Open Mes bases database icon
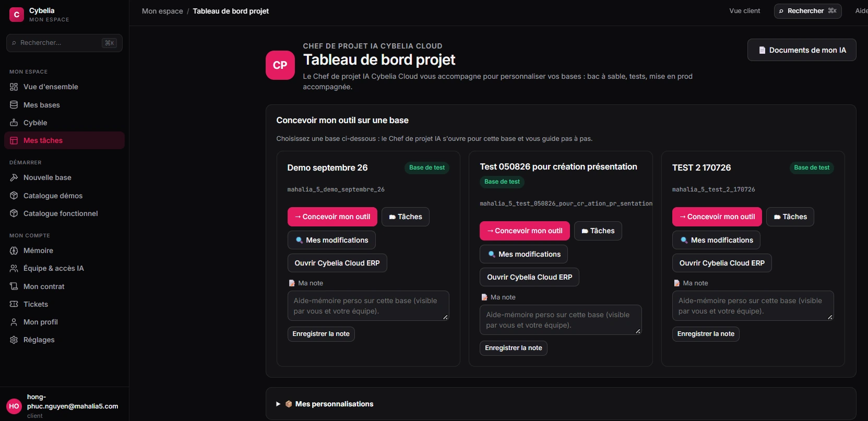 coord(14,105)
